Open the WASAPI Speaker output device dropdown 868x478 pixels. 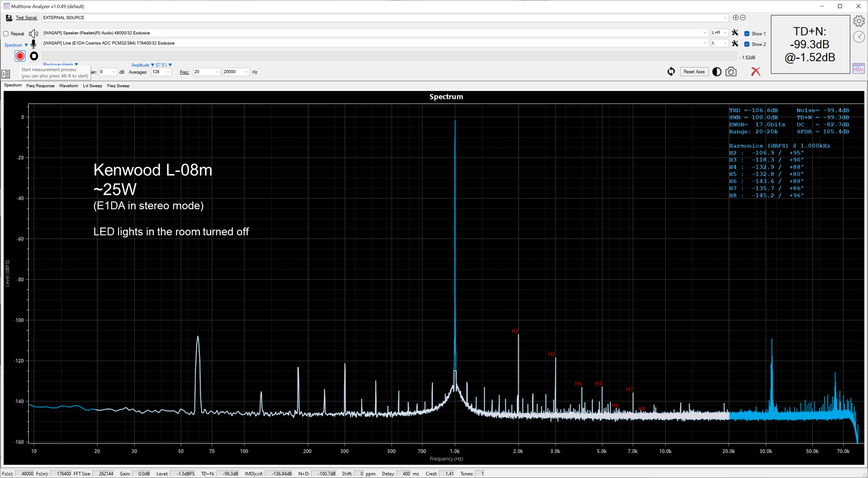[x=375, y=33]
